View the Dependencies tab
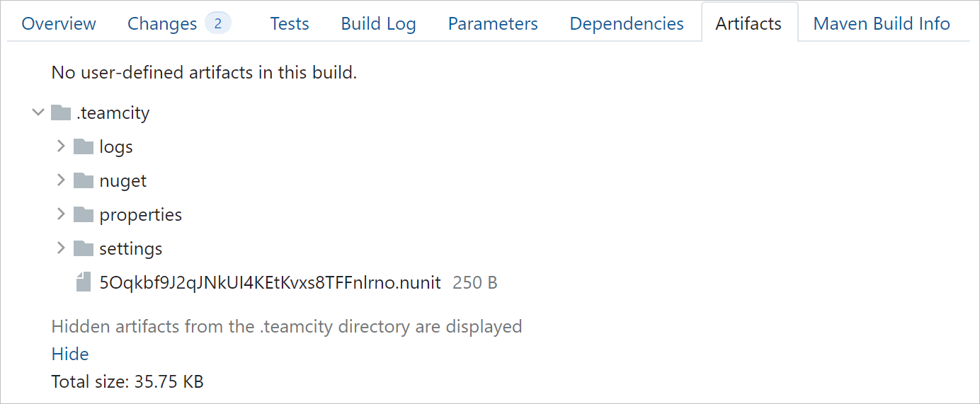This screenshot has width=980, height=404. [x=627, y=24]
